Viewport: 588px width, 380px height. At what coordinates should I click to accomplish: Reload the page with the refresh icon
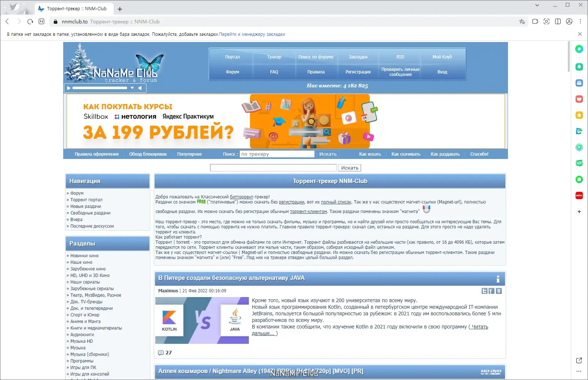click(30, 22)
